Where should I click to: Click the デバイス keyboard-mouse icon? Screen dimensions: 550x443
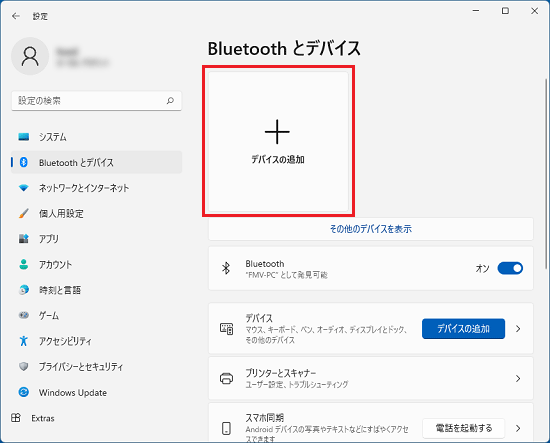tap(226, 329)
